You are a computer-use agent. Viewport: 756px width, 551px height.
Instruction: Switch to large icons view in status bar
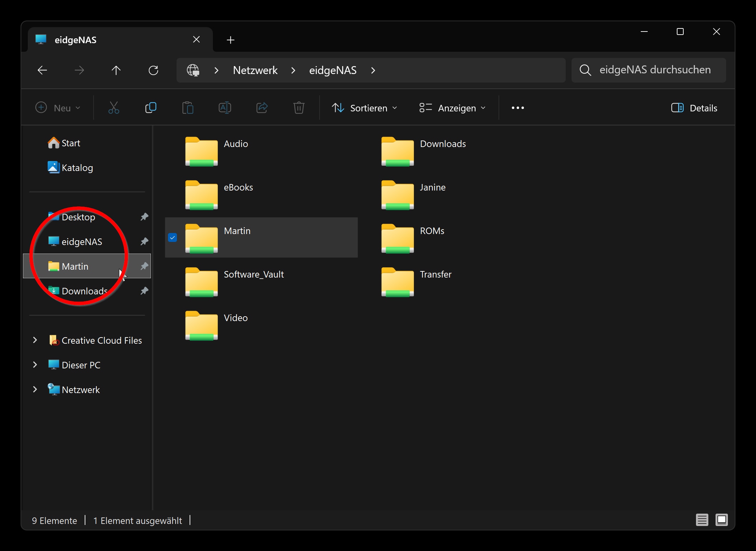[721, 520]
